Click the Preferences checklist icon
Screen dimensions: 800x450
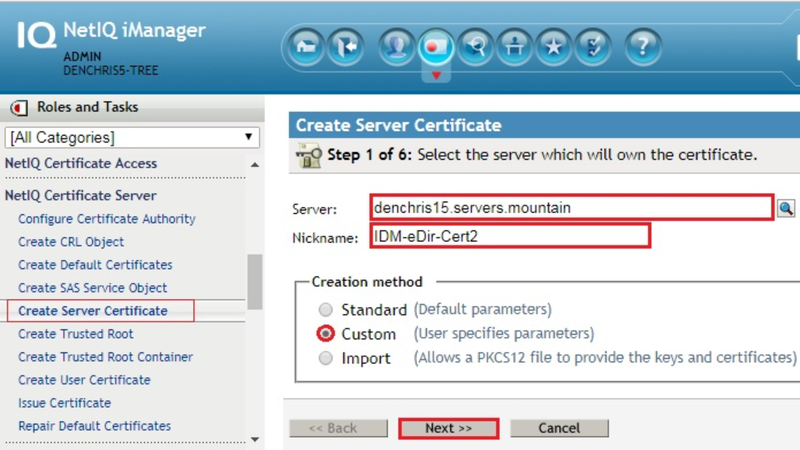[x=593, y=47]
